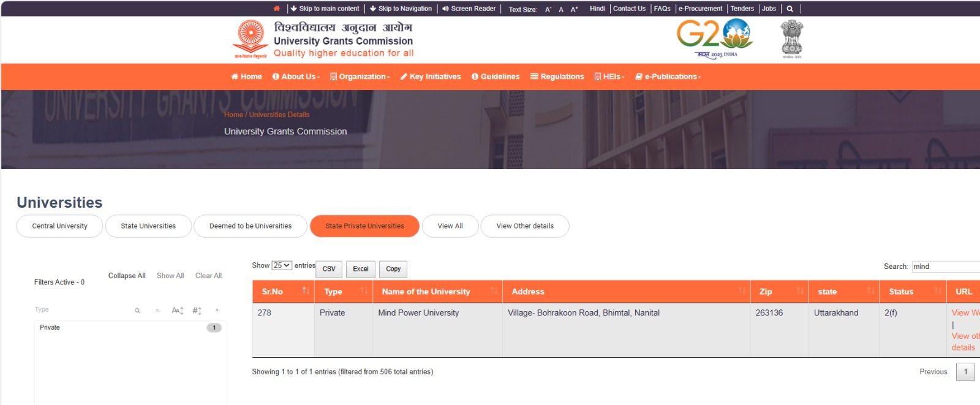Export table with CSV button
Image resolution: width=980 pixels, height=405 pixels.
pyautogui.click(x=329, y=269)
